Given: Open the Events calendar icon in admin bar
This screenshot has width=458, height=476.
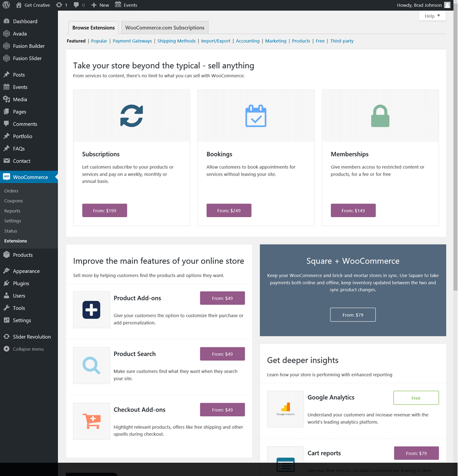Looking at the screenshot, I should [118, 4].
